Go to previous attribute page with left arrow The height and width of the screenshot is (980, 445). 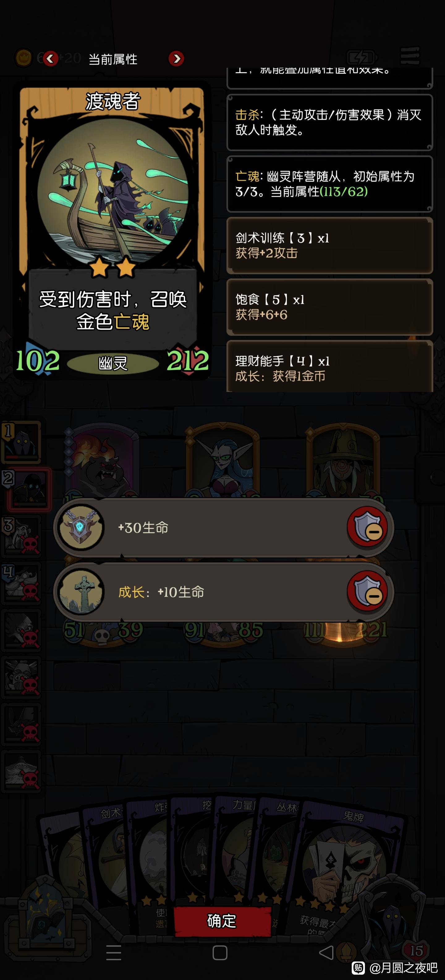coord(50,58)
